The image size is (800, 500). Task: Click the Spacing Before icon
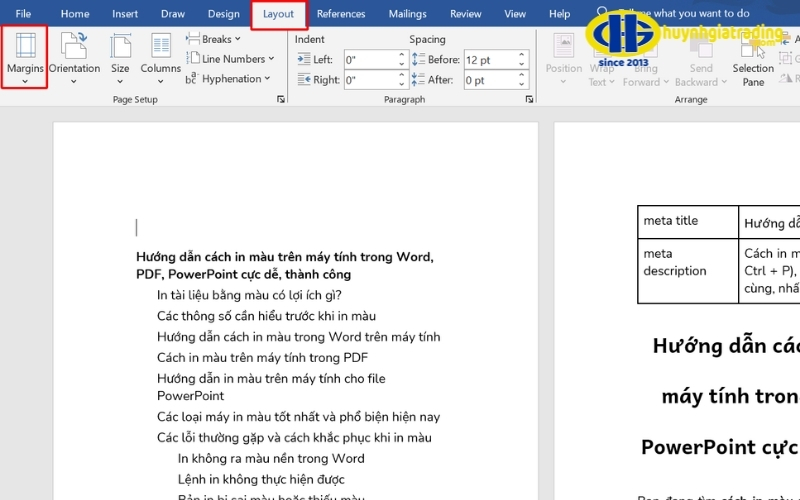coord(418,59)
